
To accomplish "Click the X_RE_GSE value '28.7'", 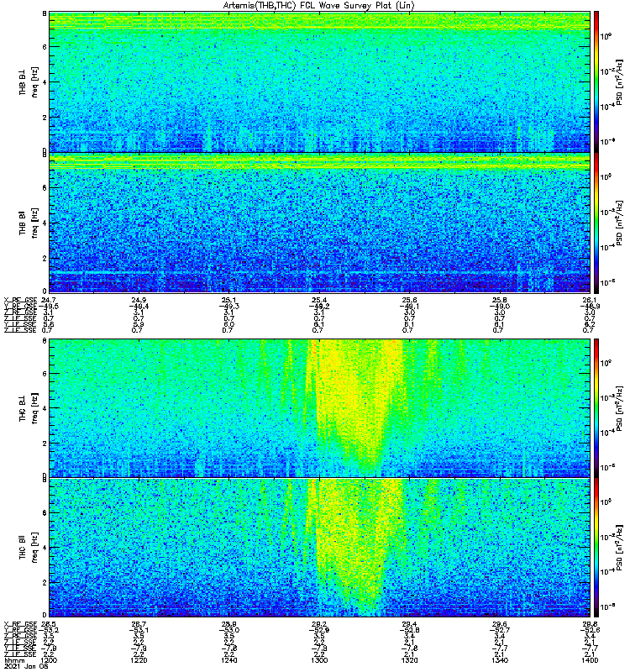I will (139, 624).
